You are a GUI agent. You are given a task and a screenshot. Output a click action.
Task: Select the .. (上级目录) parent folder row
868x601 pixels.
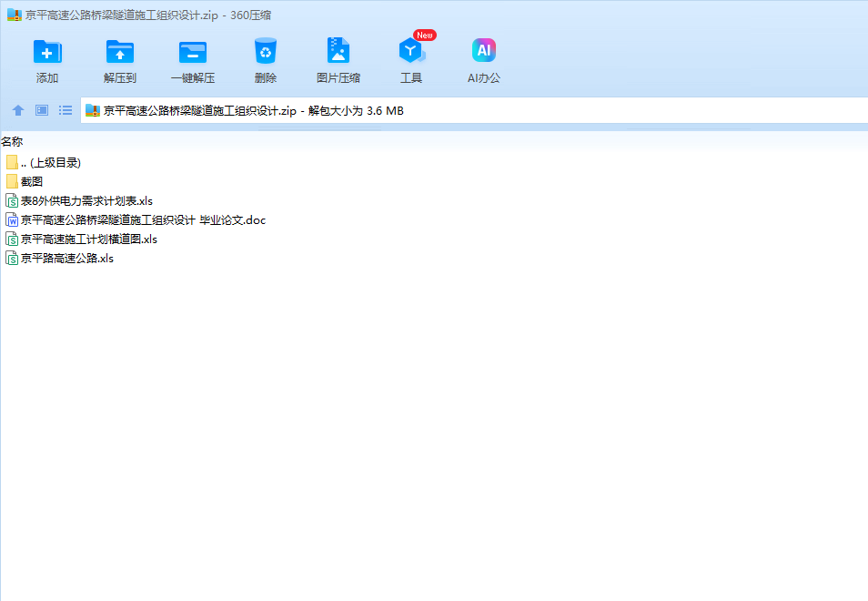tap(43, 162)
